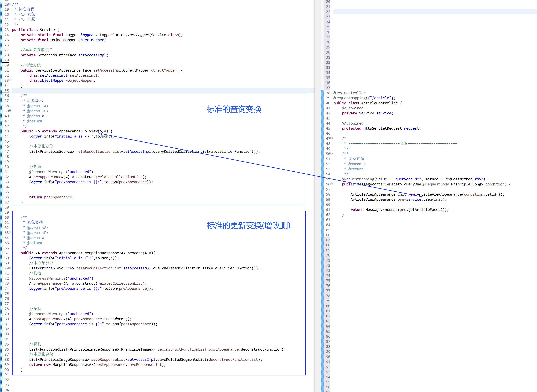Click fold marker at left line 70

[10, 268]
